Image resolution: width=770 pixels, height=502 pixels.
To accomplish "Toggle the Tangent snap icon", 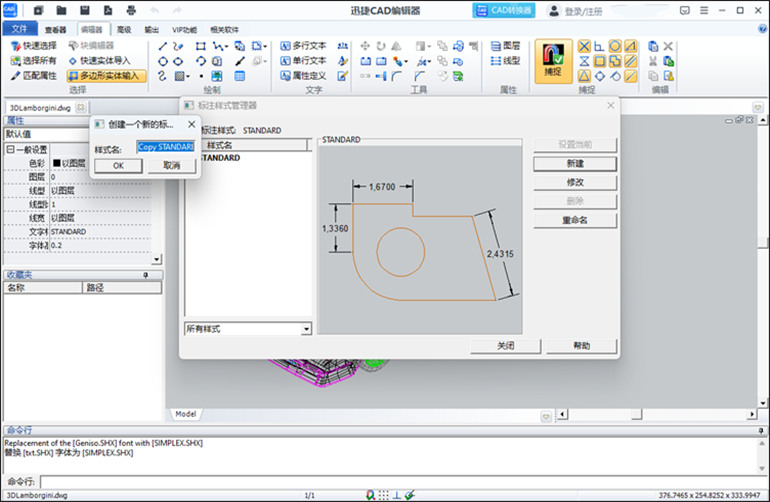I will (615, 76).
